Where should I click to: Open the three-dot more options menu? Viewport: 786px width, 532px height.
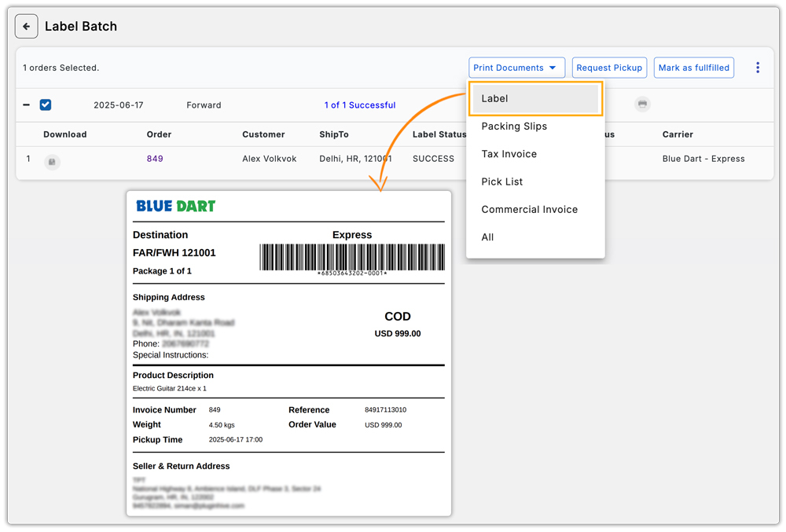pyautogui.click(x=758, y=68)
